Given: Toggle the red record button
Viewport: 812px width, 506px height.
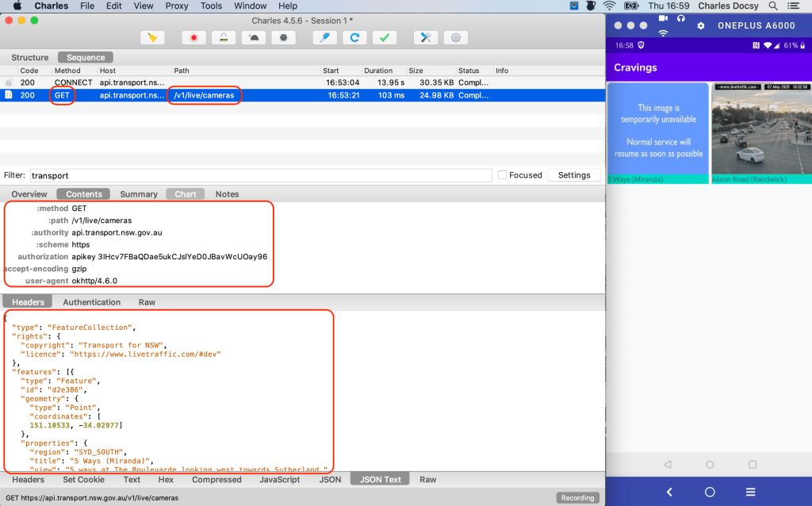Looking at the screenshot, I should [x=193, y=37].
